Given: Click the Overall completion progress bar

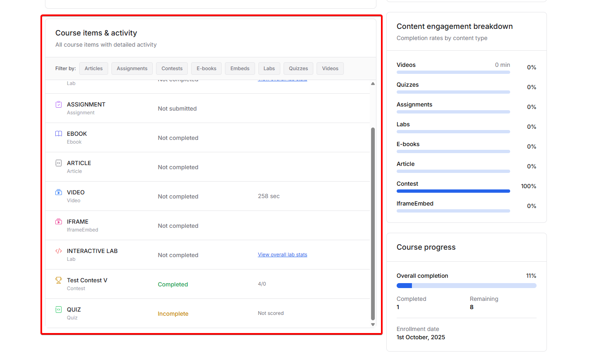Looking at the screenshot, I should [x=466, y=286].
